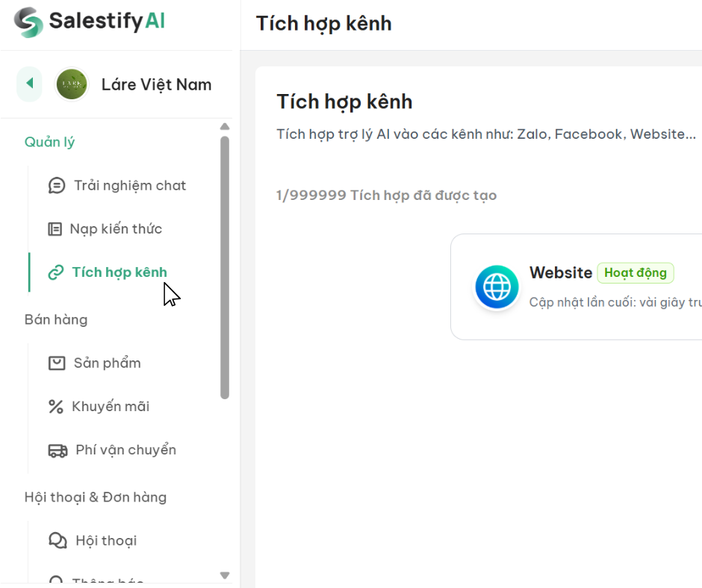The height and width of the screenshot is (588, 702).
Task: Click the Khuyến mãi percent icon
Action: [x=56, y=407]
